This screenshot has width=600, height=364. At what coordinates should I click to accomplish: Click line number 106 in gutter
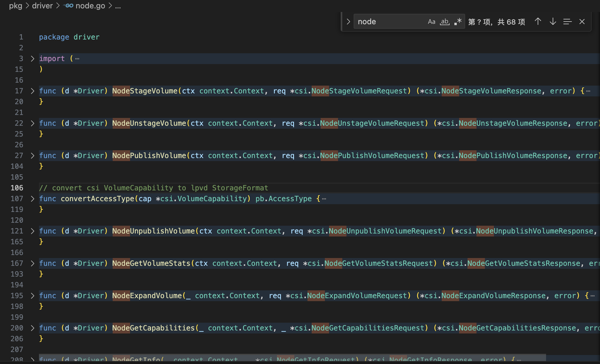[x=17, y=188]
